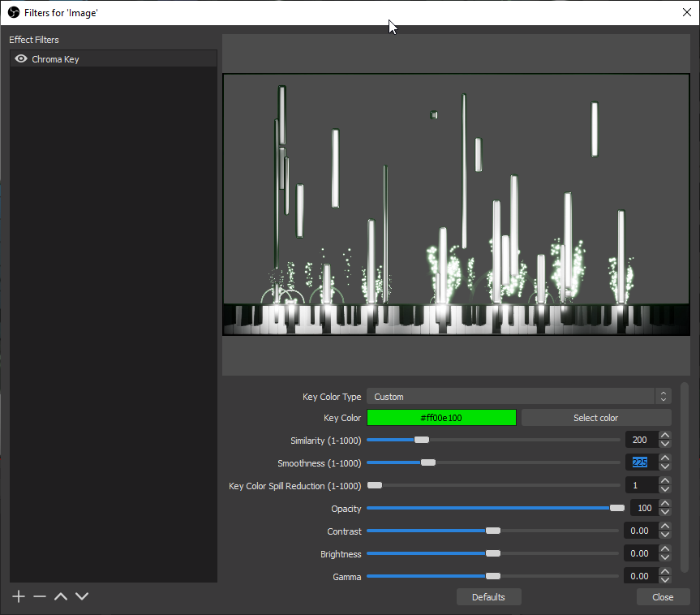Add a new effect filter with plus icon
This screenshot has width=700, height=615.
tap(19, 596)
